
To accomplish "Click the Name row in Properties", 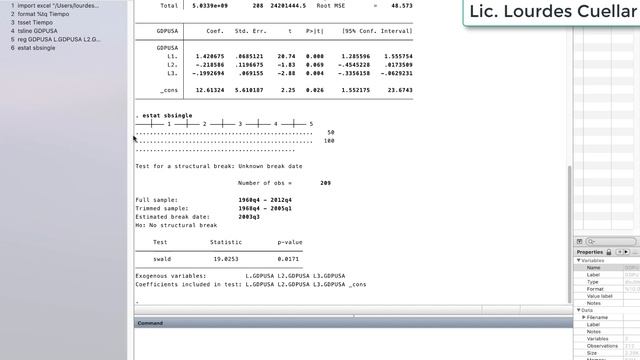I will (x=607, y=268).
